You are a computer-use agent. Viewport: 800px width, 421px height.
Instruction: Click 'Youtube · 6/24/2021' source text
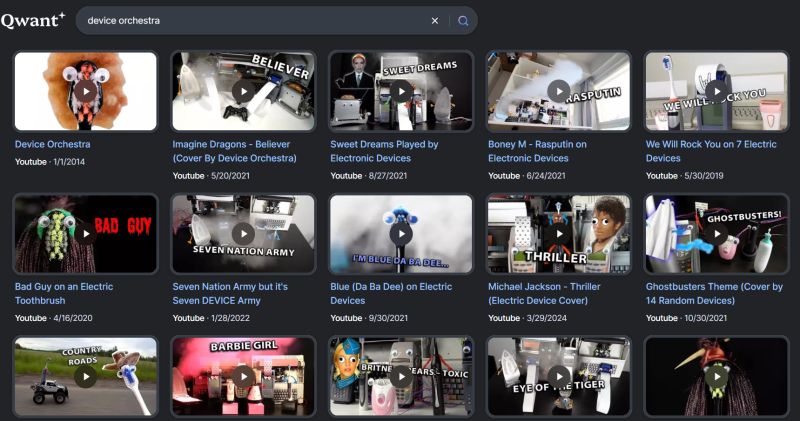coord(527,176)
